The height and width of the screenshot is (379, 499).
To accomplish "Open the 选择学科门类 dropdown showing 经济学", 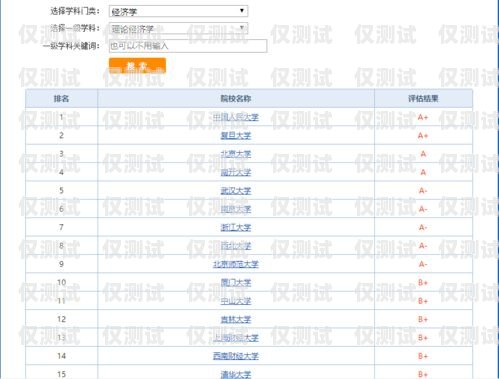I will coord(178,11).
